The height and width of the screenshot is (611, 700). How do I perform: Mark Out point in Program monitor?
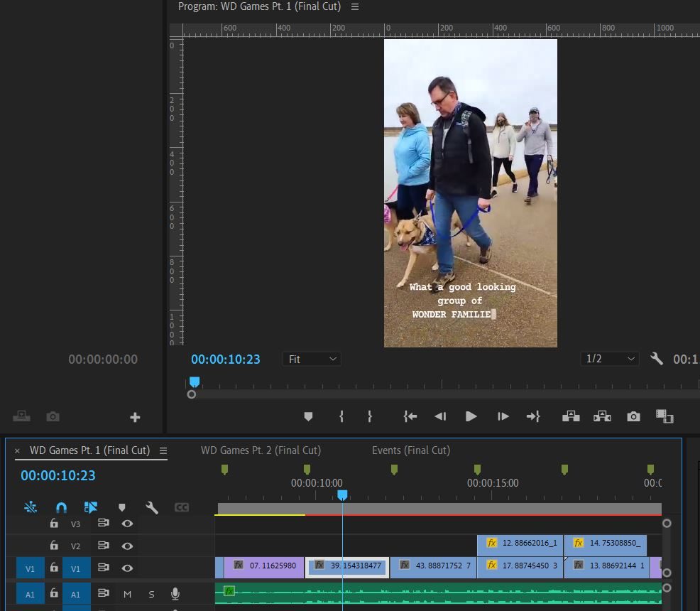[x=370, y=417]
